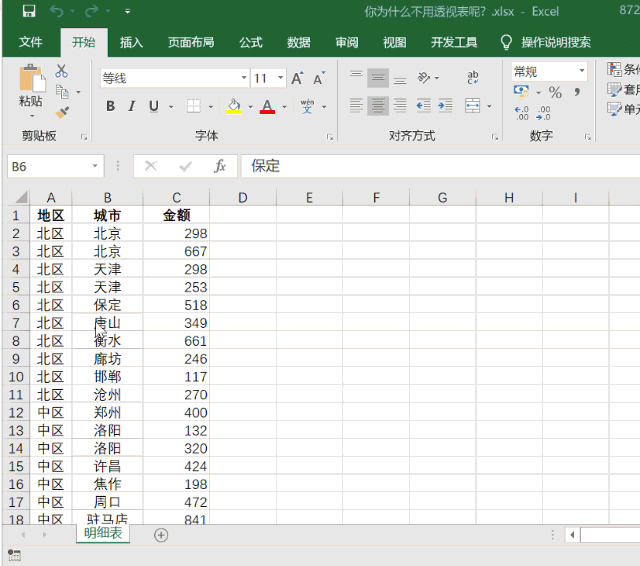Click the Name Box showing B6
The height and width of the screenshot is (566, 640).
click(x=56, y=166)
